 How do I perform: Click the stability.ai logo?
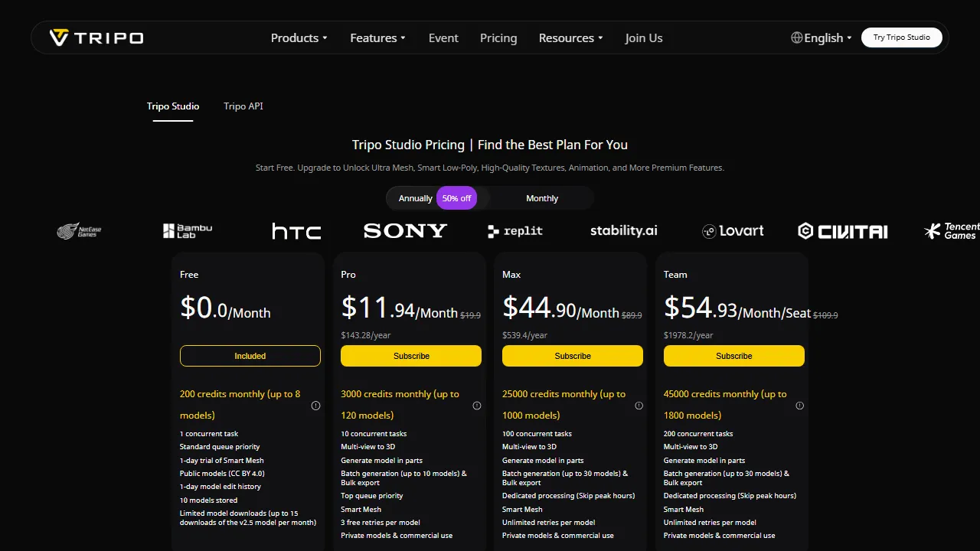(623, 230)
